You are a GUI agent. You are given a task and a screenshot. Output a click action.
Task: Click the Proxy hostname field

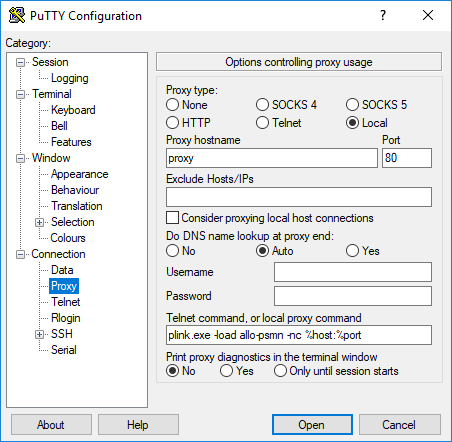click(x=272, y=158)
